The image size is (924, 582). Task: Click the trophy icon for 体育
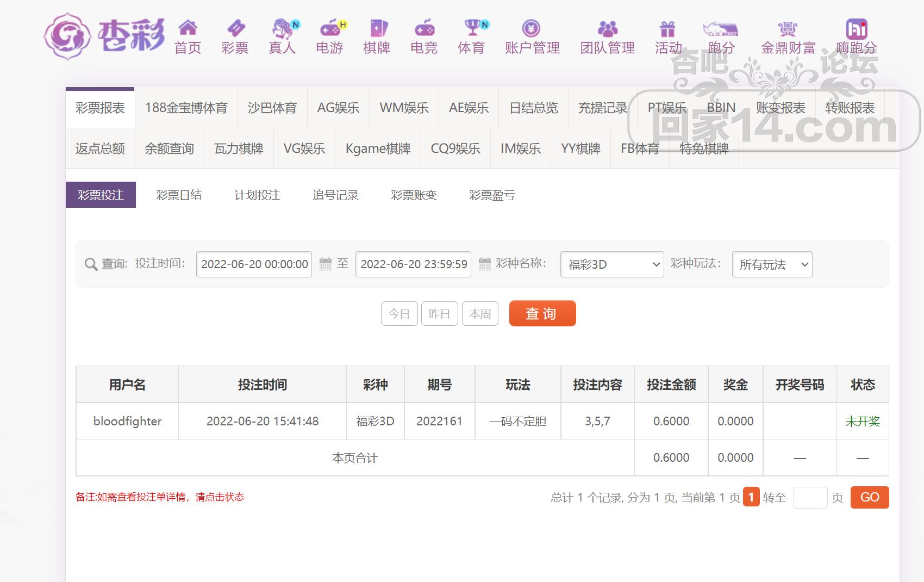(472, 27)
